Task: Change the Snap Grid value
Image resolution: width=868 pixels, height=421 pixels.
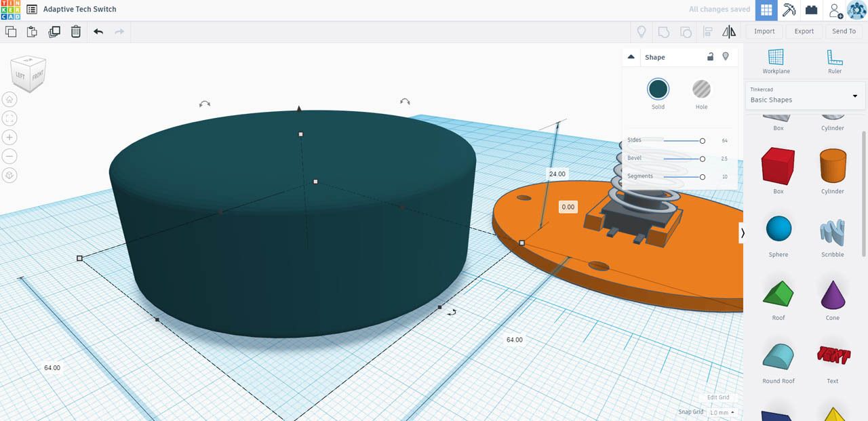Action: pyautogui.click(x=720, y=412)
